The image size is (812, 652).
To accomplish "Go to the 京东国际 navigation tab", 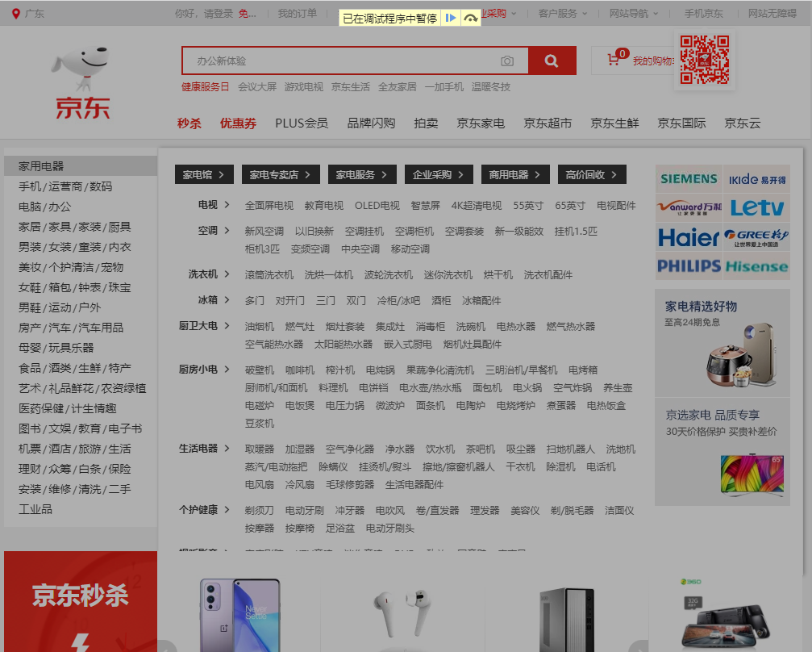I will tap(681, 123).
